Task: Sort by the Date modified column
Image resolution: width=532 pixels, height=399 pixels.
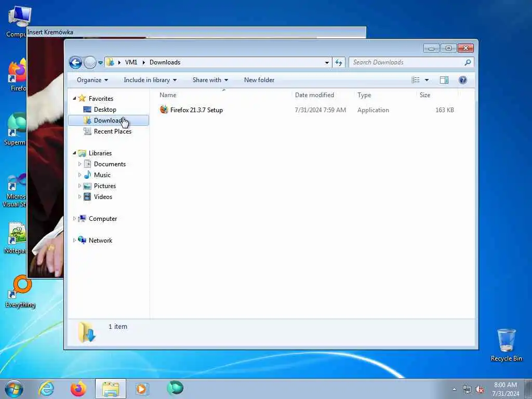Action: click(x=314, y=95)
